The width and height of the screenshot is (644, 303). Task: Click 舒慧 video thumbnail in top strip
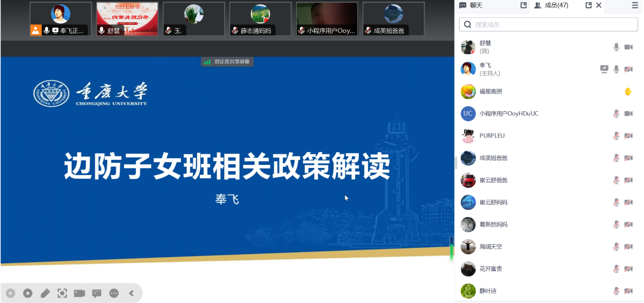click(127, 19)
